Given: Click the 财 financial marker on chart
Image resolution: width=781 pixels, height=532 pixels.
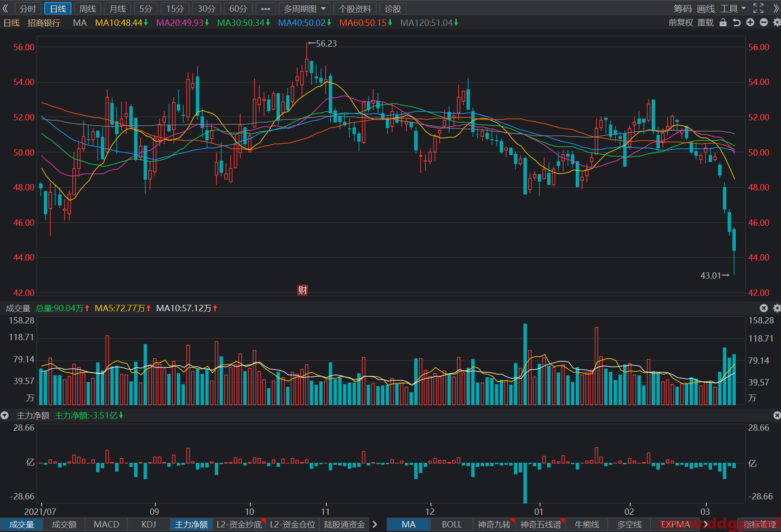Looking at the screenshot, I should coord(303,290).
